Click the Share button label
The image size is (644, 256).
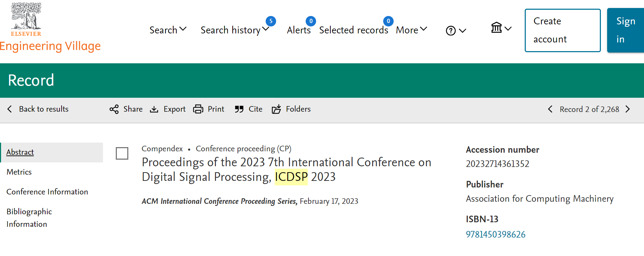pyautogui.click(x=133, y=109)
